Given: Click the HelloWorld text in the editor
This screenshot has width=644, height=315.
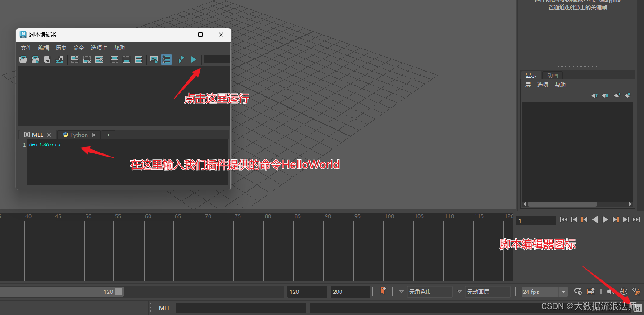Looking at the screenshot, I should coord(45,144).
